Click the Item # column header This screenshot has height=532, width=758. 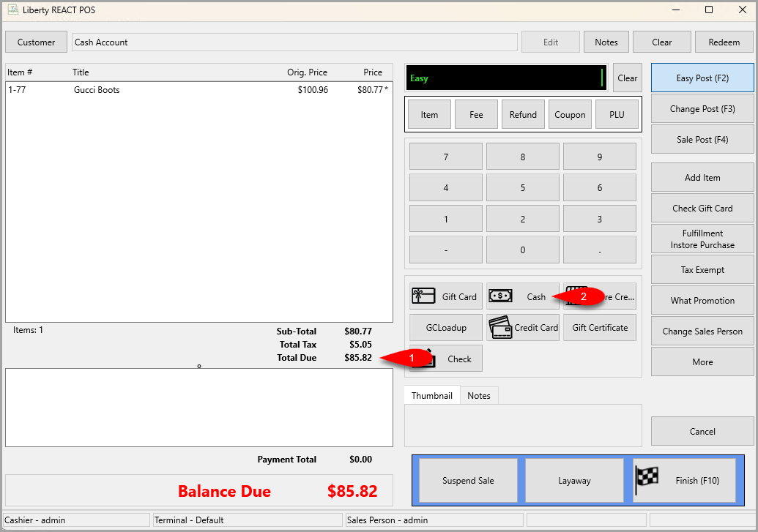pos(20,72)
